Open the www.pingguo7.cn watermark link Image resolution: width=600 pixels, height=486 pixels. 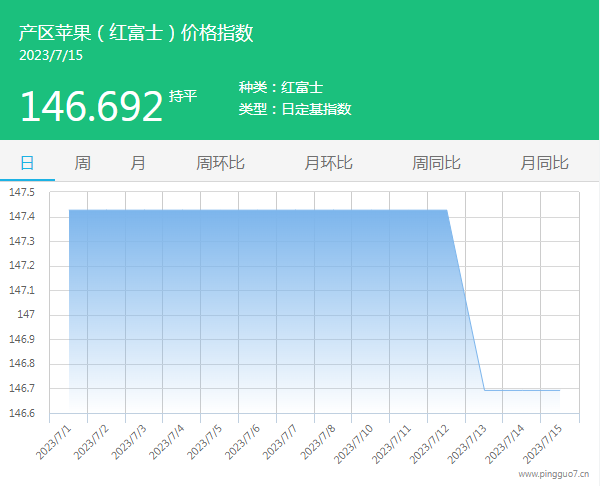click(553, 475)
